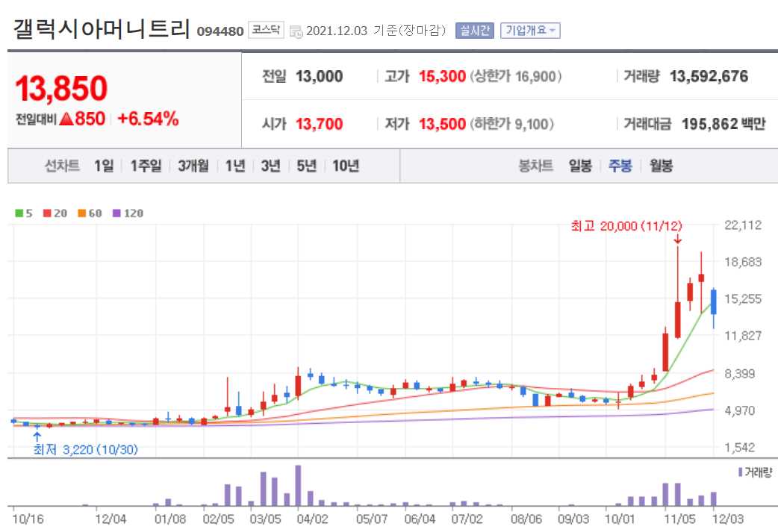Click the tallest volume bar at 04/02
The width and height of the screenshot is (778, 532).
coord(298,486)
